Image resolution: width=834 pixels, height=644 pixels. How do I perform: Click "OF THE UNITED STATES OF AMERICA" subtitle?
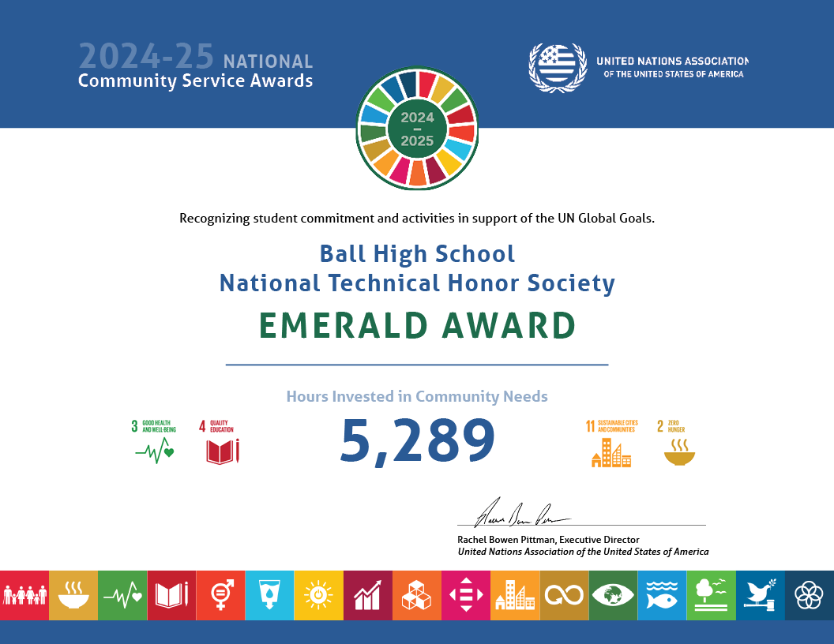click(x=674, y=74)
